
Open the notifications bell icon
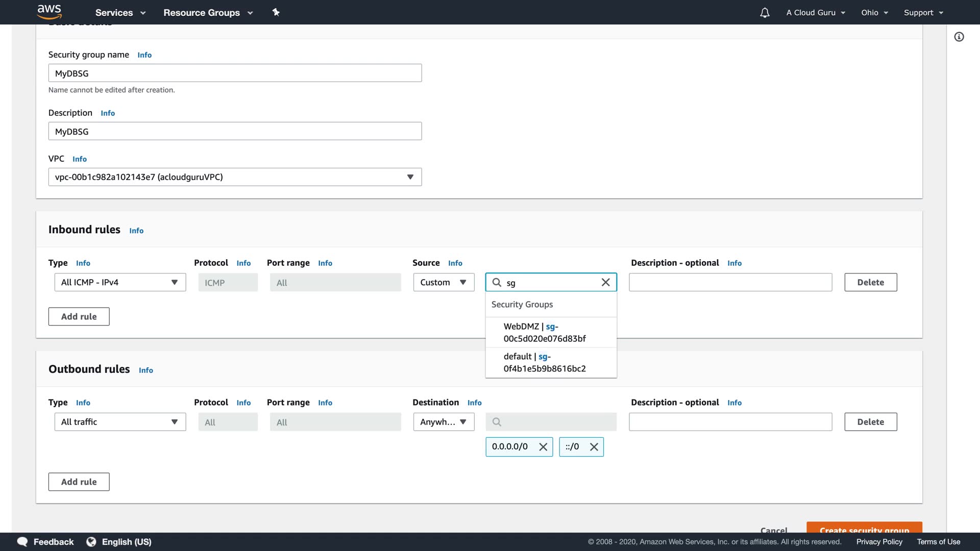[x=764, y=13]
